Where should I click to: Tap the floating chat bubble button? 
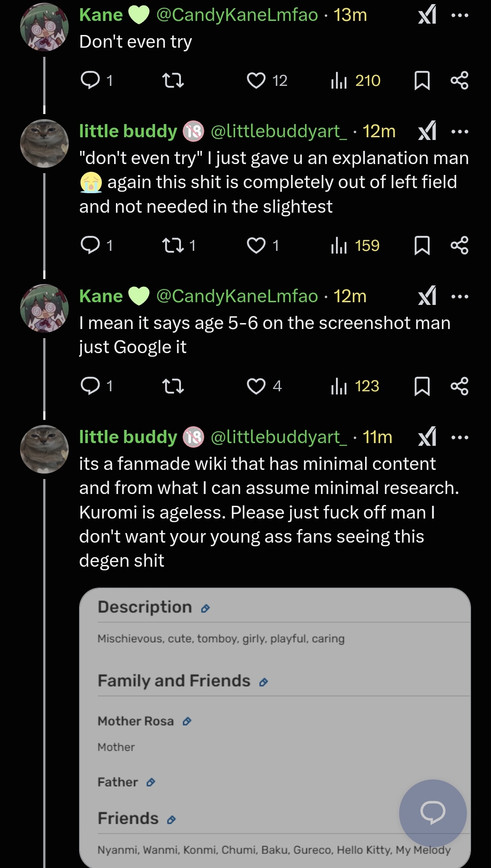[x=433, y=813]
